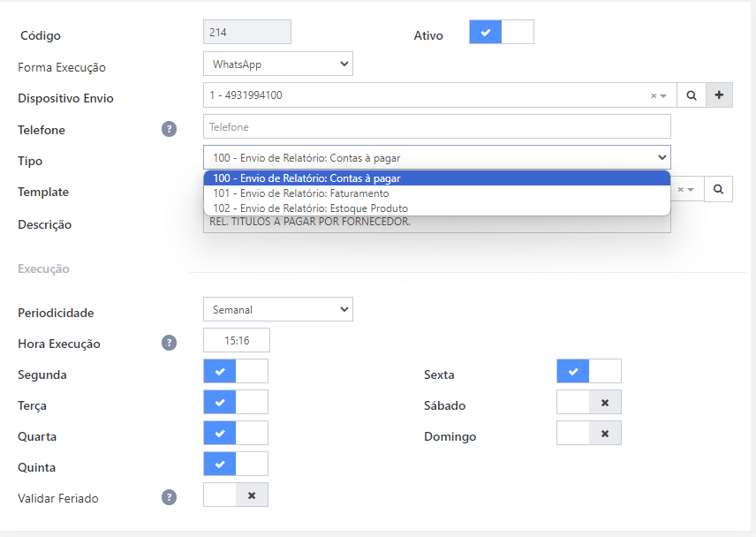Click the help icon next to Telefone
Image resolution: width=756 pixels, height=537 pixels.
(x=169, y=130)
